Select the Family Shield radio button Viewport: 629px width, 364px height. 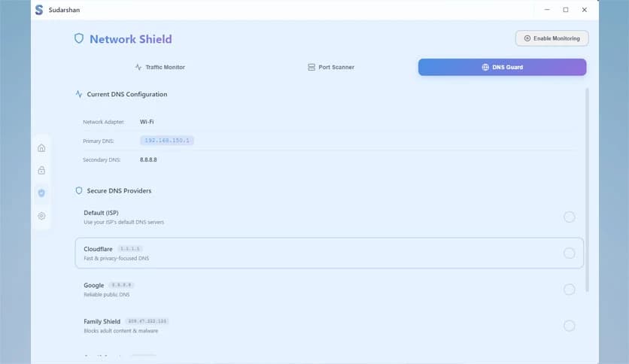(569, 326)
